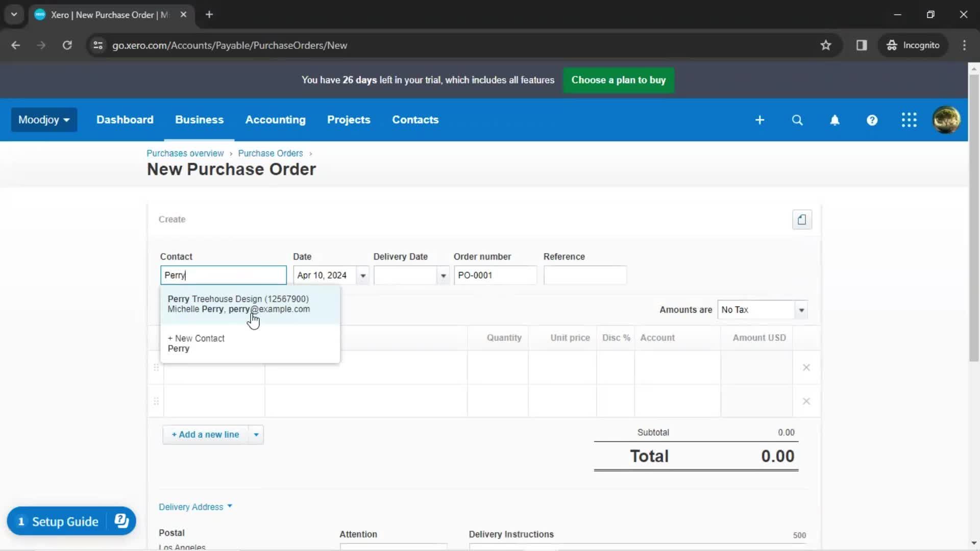The height and width of the screenshot is (551, 980).
Task: View site information icon in address bar
Action: [98, 45]
